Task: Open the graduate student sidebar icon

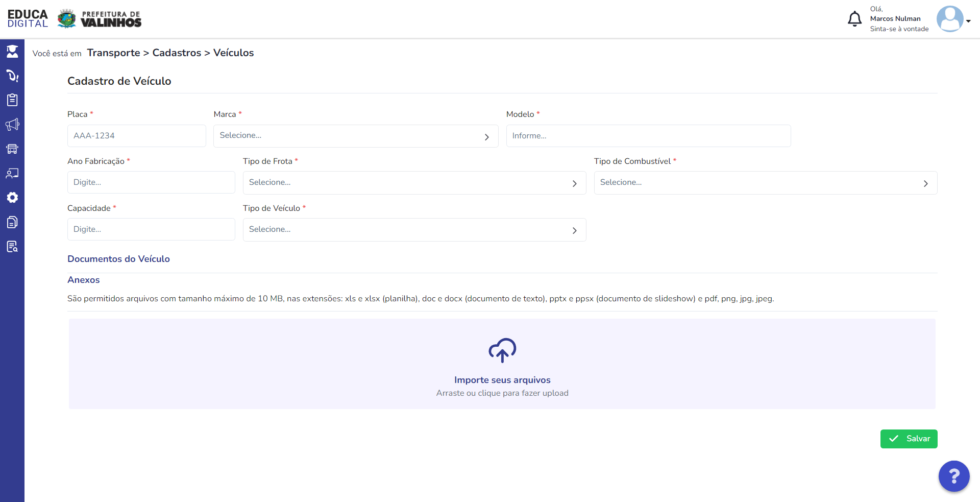Action: pyautogui.click(x=12, y=51)
